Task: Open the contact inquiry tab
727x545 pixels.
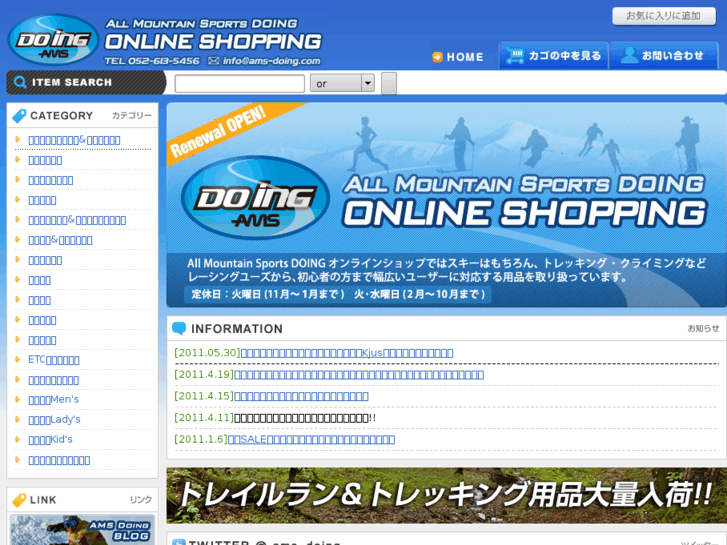Action: tap(663, 56)
